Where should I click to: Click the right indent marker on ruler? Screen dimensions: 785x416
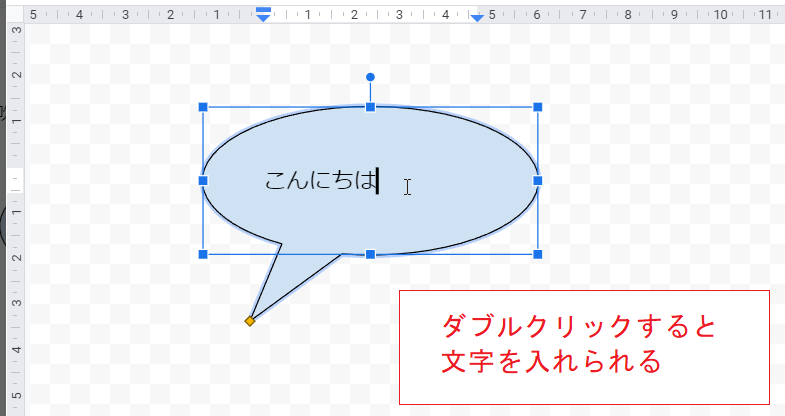click(x=477, y=18)
